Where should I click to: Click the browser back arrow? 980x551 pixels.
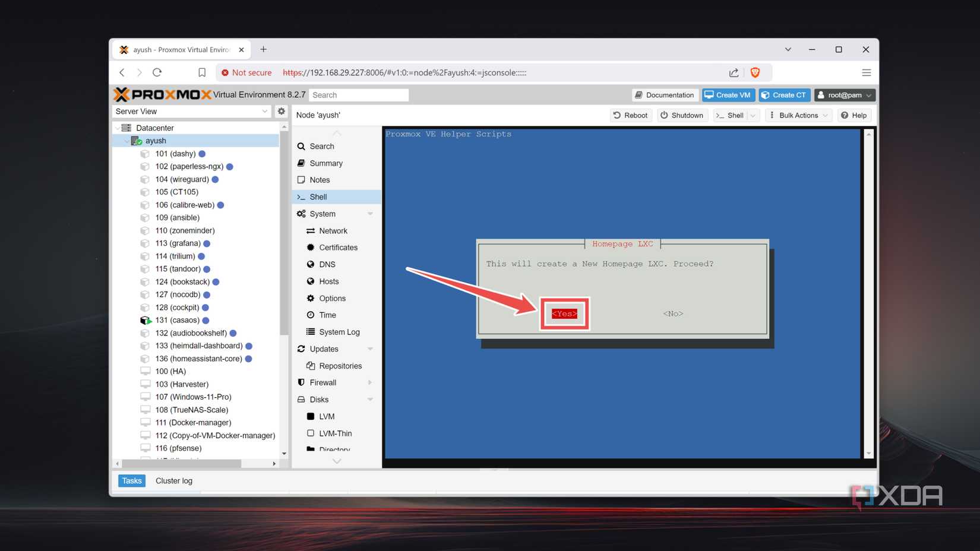click(122, 72)
